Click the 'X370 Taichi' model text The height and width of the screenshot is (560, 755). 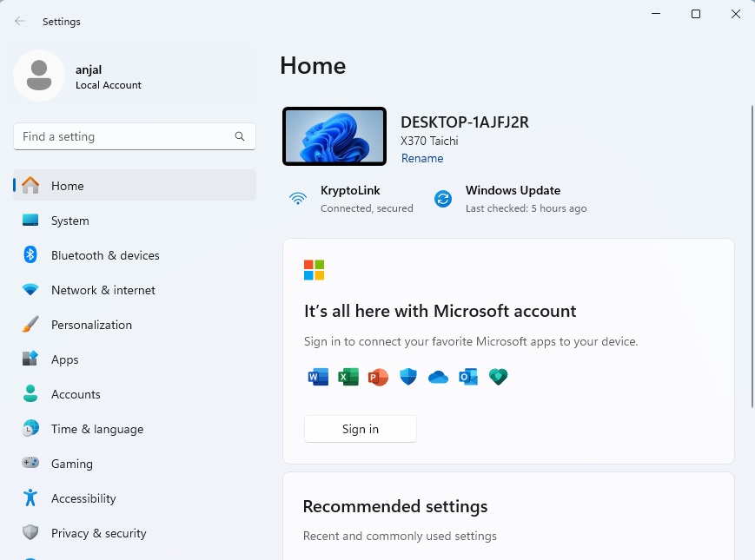(x=429, y=141)
